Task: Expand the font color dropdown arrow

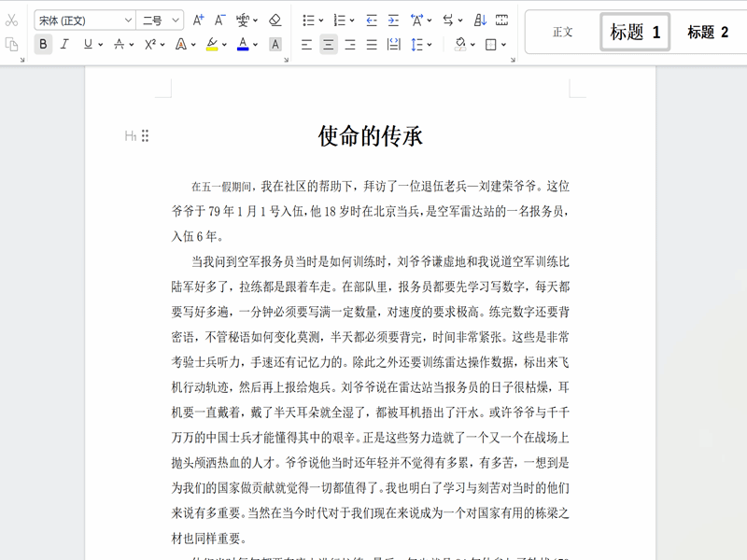Action: (x=255, y=45)
